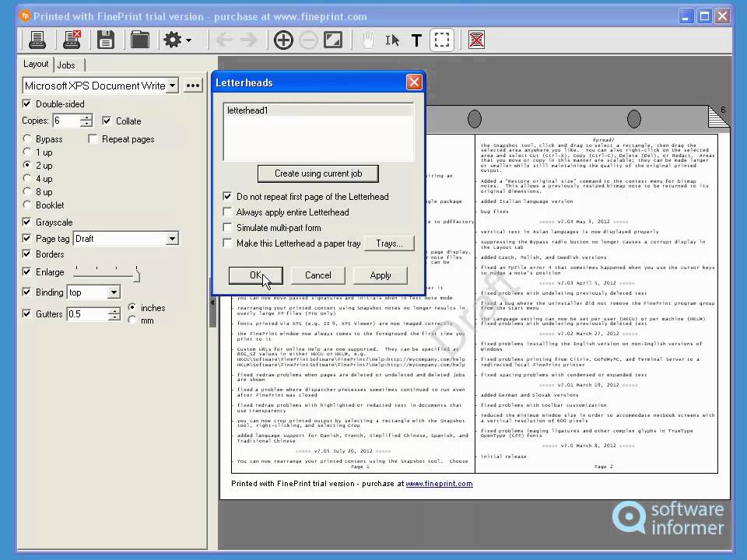The height and width of the screenshot is (560, 747).
Task: Click Apply in Letterheads dialog
Action: (x=381, y=275)
